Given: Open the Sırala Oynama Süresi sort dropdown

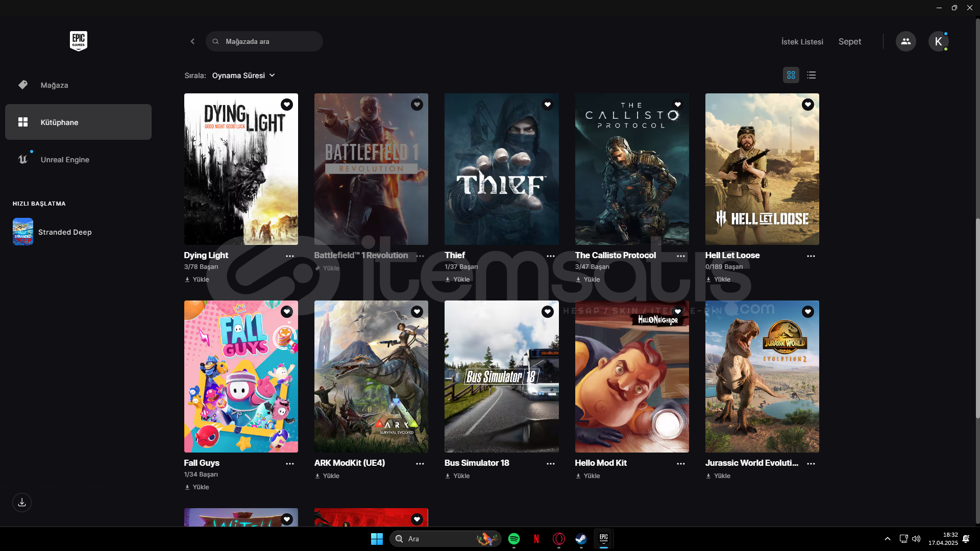Looking at the screenshot, I should click(243, 76).
